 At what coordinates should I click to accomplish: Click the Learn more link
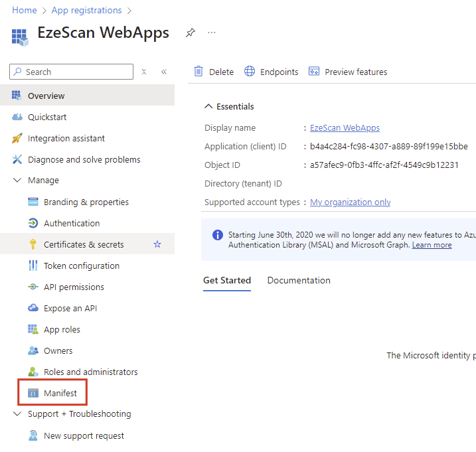coord(432,245)
